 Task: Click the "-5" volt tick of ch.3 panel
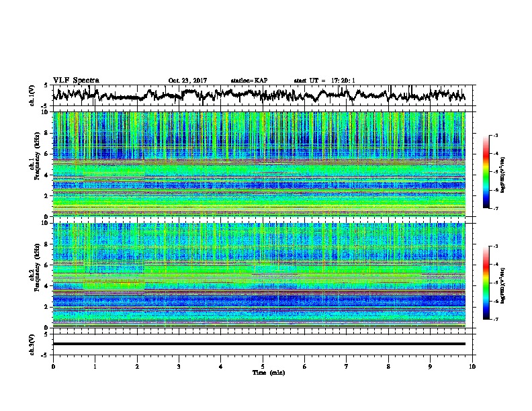45,355
